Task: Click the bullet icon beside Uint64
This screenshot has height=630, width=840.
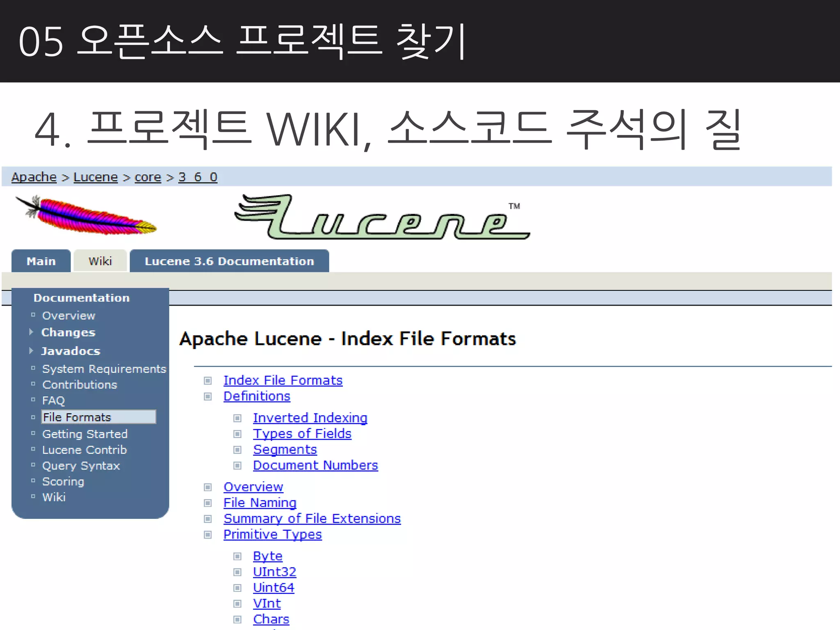Action: [x=237, y=588]
